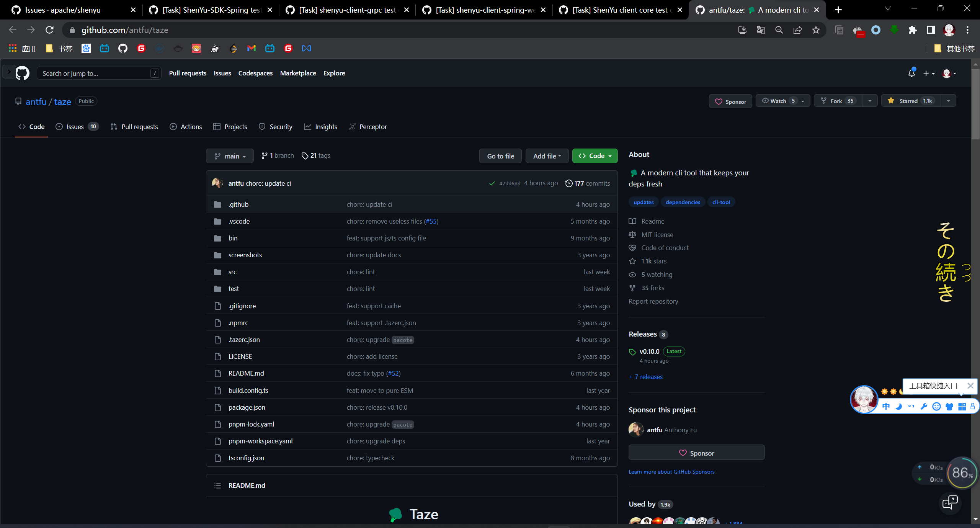The height and width of the screenshot is (528, 980).
Task: Click the translate page icon
Action: coord(761,30)
